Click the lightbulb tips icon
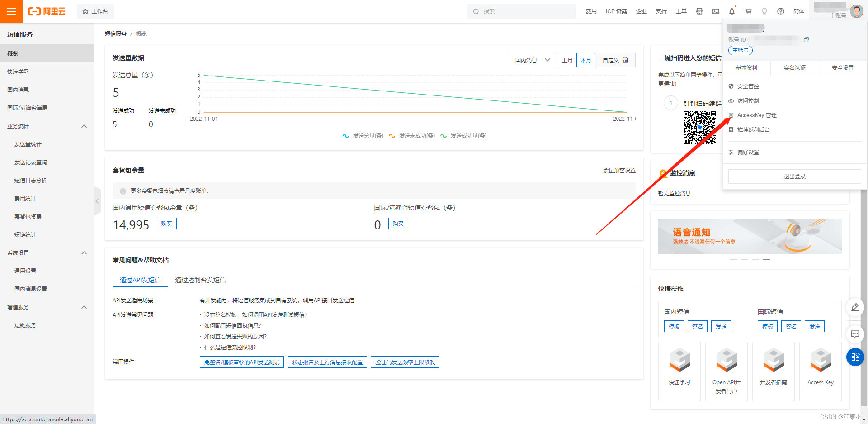Viewport: 868px width, 424px height. click(764, 11)
